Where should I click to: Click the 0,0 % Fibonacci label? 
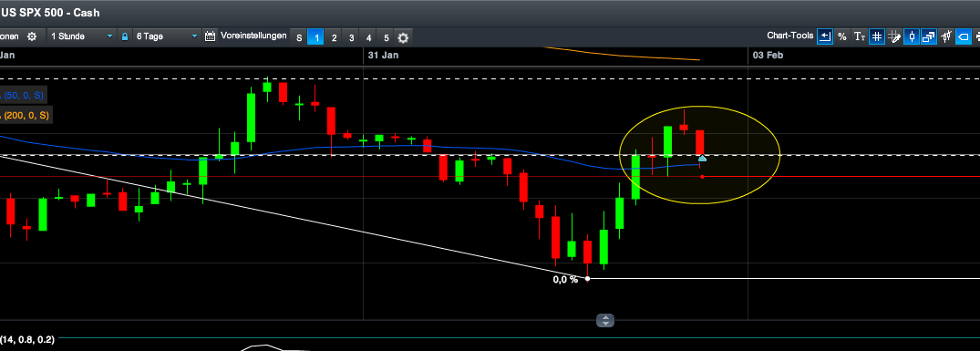coord(565,280)
